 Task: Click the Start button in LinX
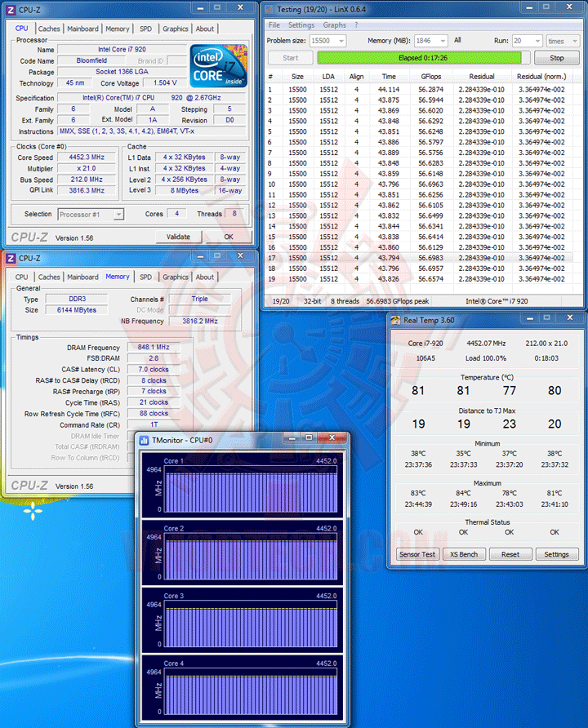tap(291, 58)
